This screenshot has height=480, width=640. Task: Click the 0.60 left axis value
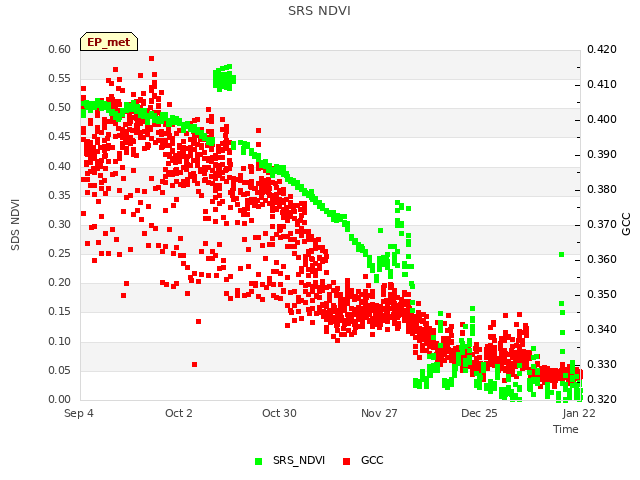point(60,49)
